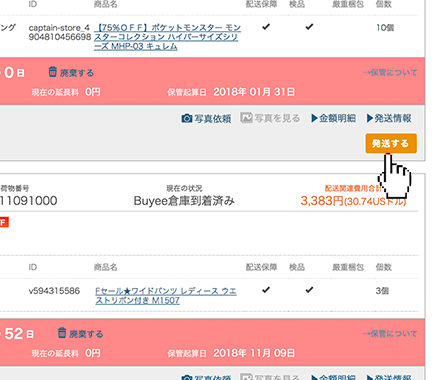Click the storage start date 2018年 01月 31日
This screenshot has width=435, height=380.
pos(254,92)
